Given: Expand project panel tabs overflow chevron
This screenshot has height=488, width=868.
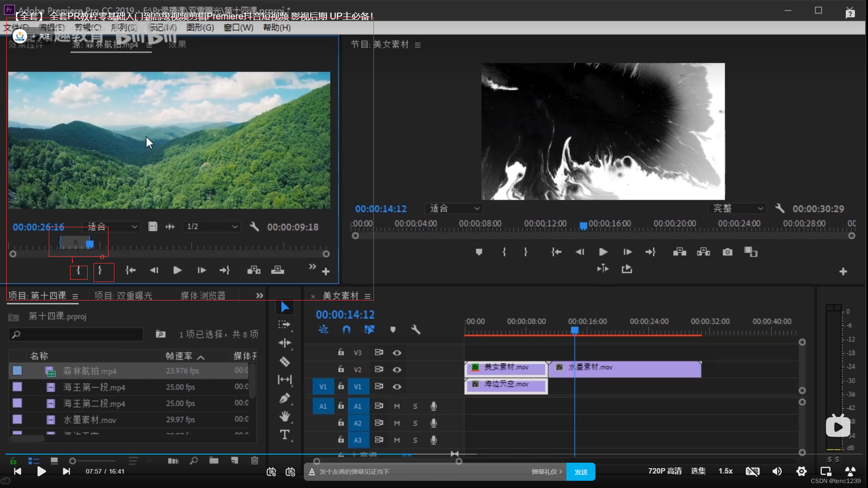Looking at the screenshot, I should [259, 296].
